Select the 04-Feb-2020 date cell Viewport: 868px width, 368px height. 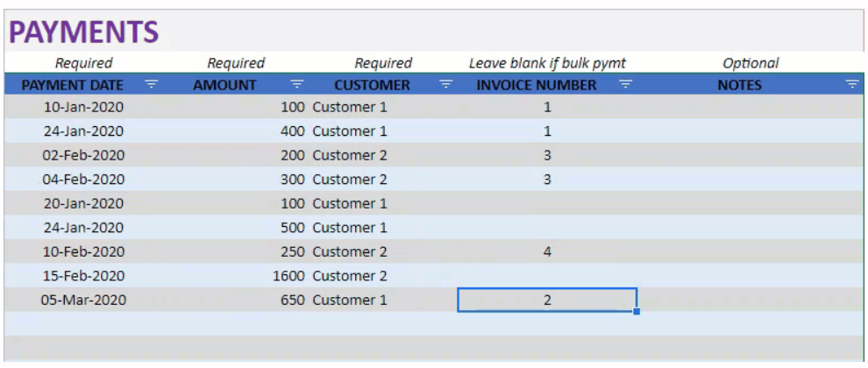[x=83, y=180]
